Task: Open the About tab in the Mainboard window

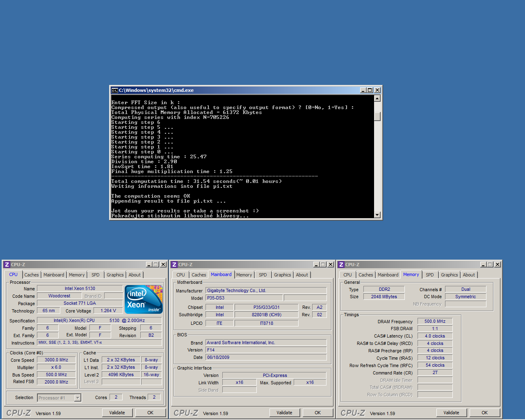Action: point(302,275)
